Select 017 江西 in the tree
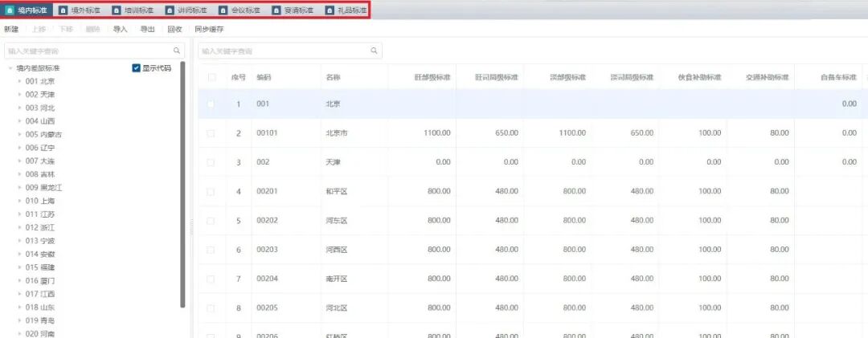 [x=40, y=294]
